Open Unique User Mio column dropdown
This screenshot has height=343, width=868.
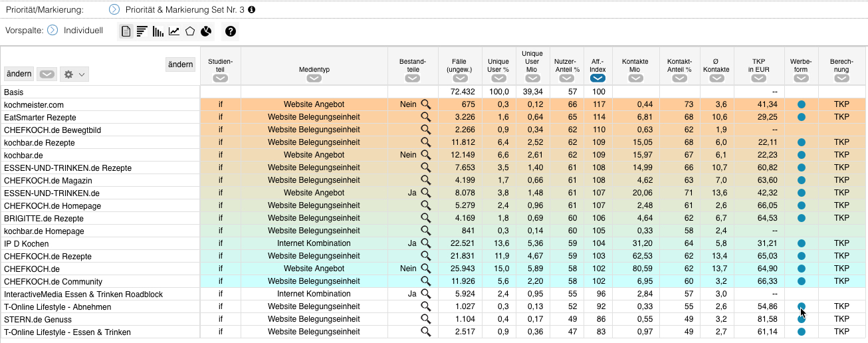pyautogui.click(x=532, y=78)
